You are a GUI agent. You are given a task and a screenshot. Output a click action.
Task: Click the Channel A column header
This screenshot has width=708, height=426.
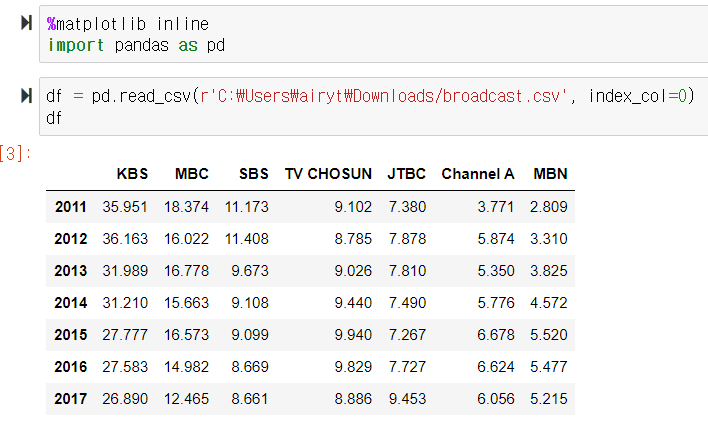[x=478, y=174]
